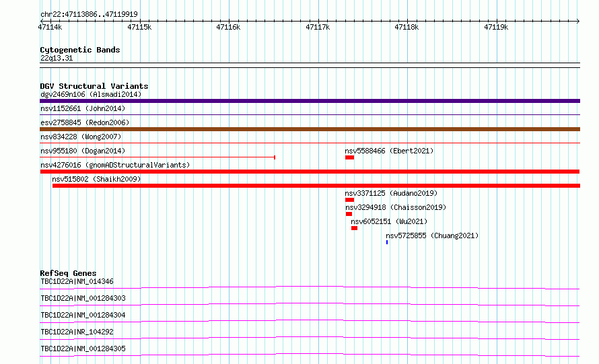Open the TBC1D22A|NM_014346 transcript label

(77, 281)
